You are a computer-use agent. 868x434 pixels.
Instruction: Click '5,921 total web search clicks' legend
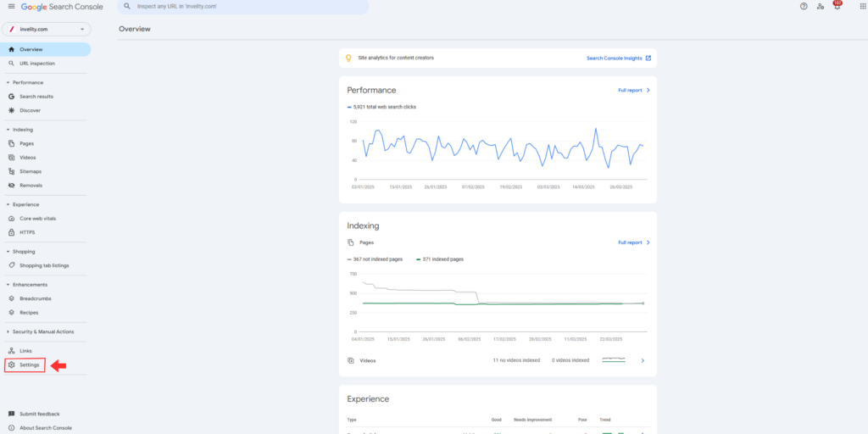[x=381, y=107]
